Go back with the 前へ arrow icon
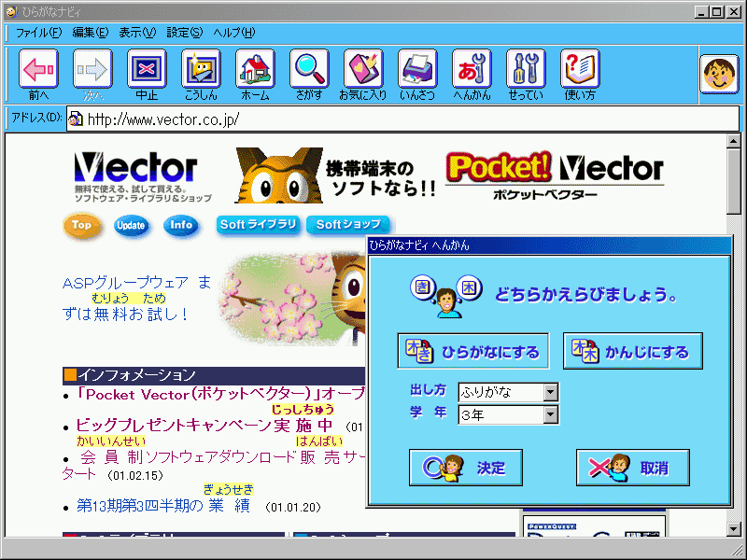 pos(38,69)
